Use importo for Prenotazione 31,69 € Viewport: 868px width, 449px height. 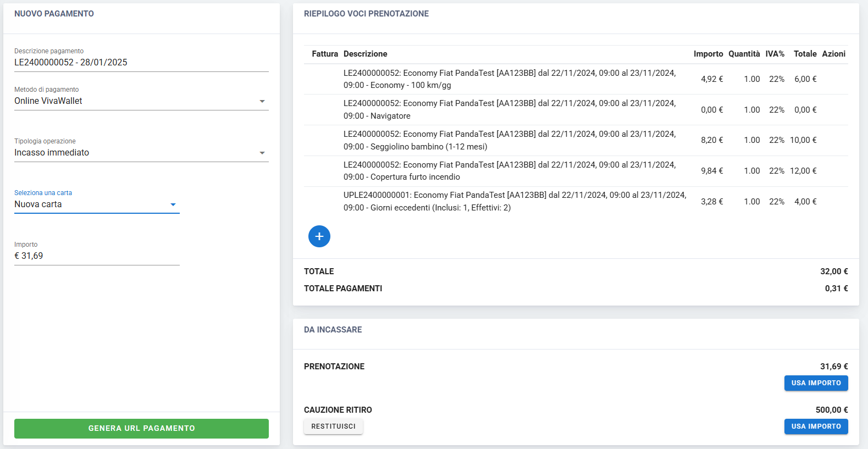816,383
